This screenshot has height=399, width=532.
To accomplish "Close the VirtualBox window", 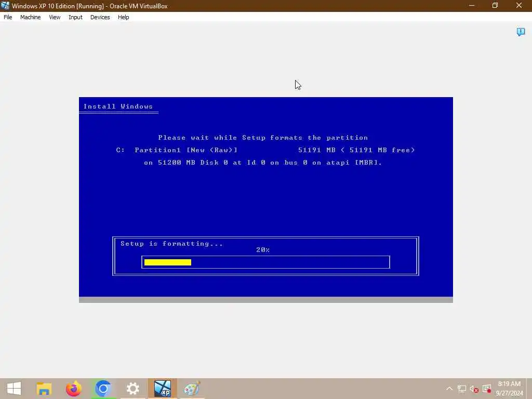I will click(x=519, y=5).
